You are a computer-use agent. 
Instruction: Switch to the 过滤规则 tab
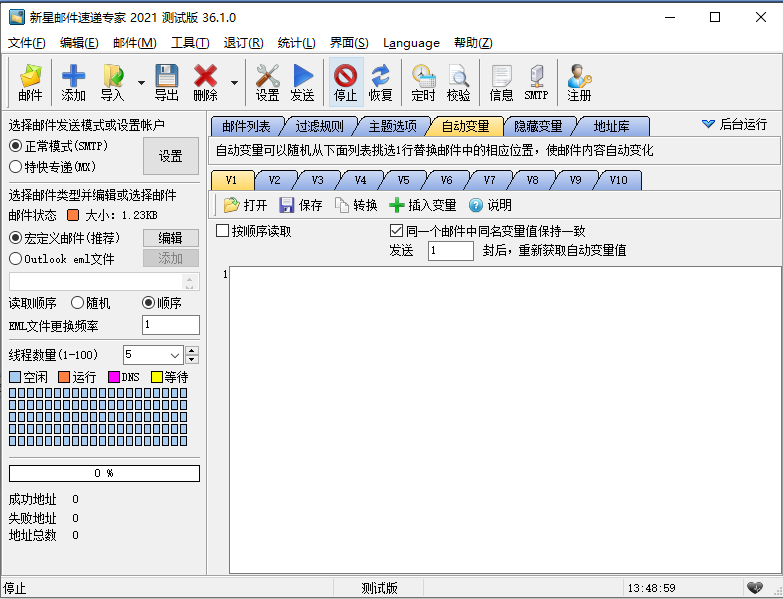coord(319,127)
